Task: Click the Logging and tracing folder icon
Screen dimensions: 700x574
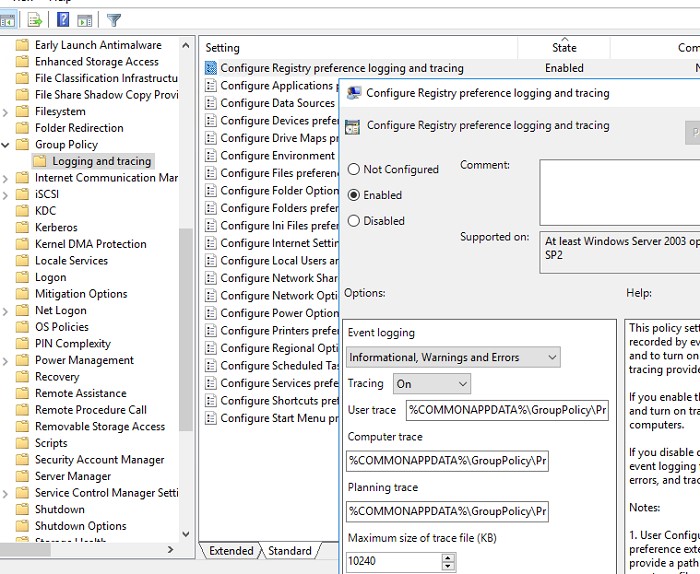Action: pyautogui.click(x=39, y=161)
